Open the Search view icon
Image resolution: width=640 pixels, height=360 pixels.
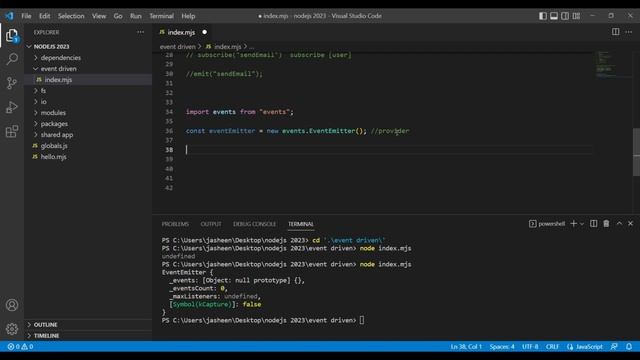coord(12,59)
